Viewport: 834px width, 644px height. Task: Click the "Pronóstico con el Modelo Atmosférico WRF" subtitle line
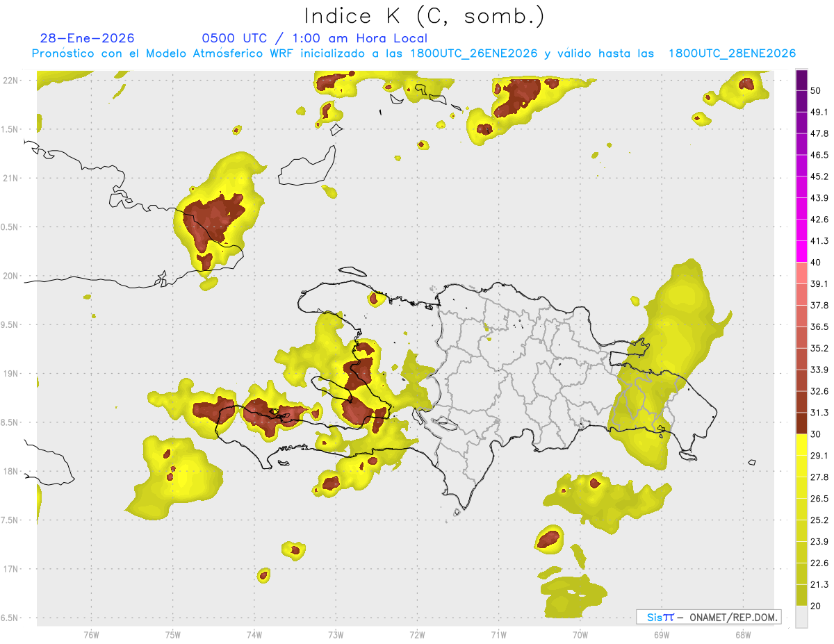[414, 53]
